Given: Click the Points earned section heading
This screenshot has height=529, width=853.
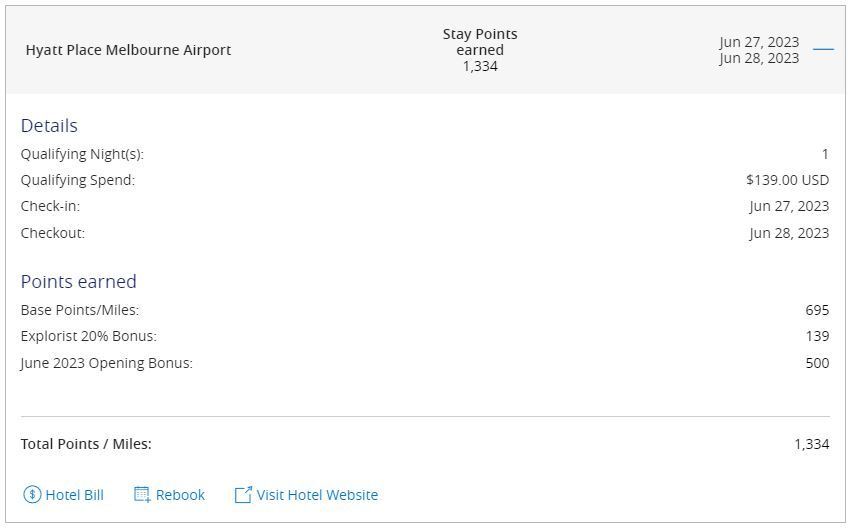Looking at the screenshot, I should [78, 282].
